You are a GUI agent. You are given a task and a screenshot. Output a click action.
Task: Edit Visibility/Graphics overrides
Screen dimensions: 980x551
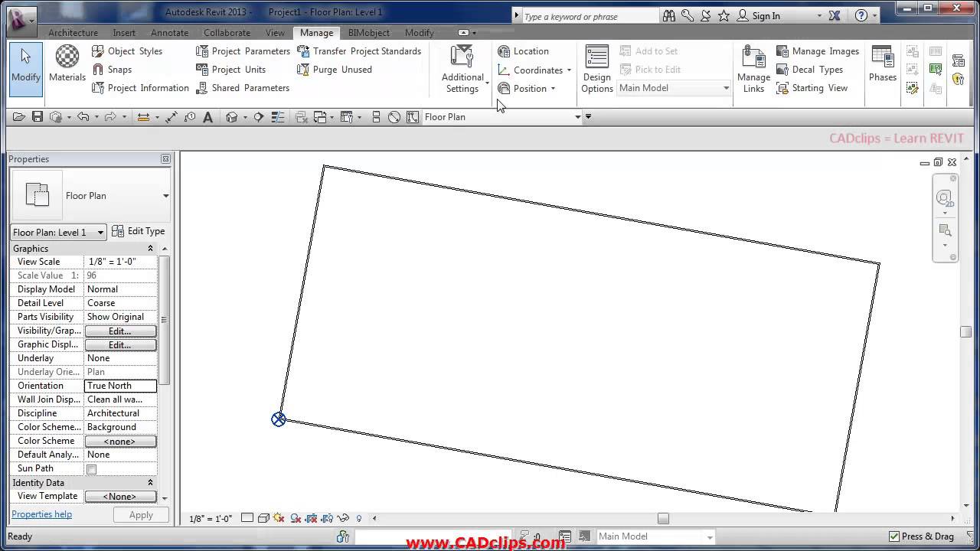120,330
